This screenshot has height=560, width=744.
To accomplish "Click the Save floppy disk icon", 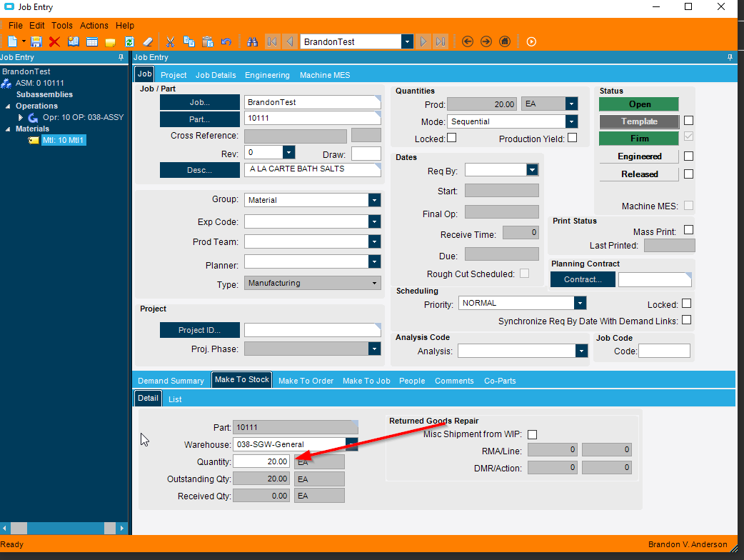I will click(36, 41).
